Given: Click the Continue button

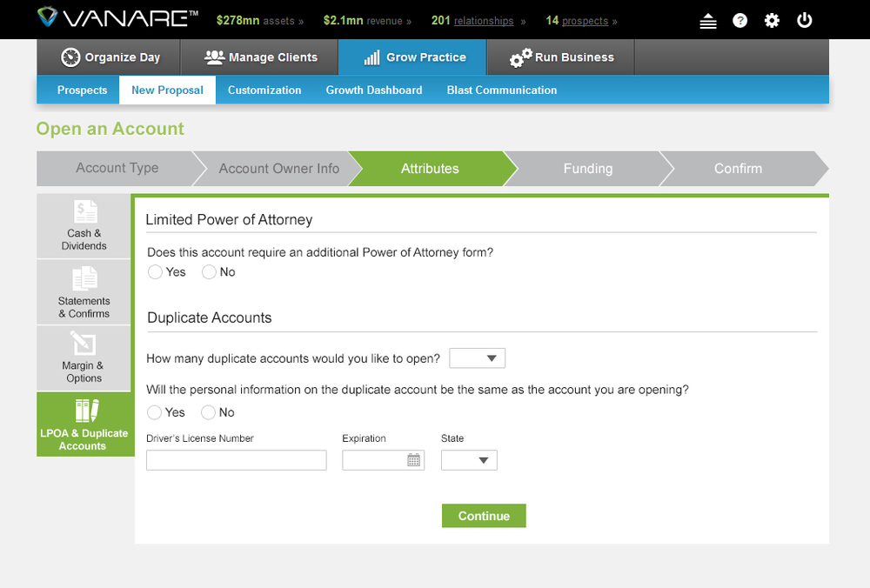Looking at the screenshot, I should coord(484,515).
